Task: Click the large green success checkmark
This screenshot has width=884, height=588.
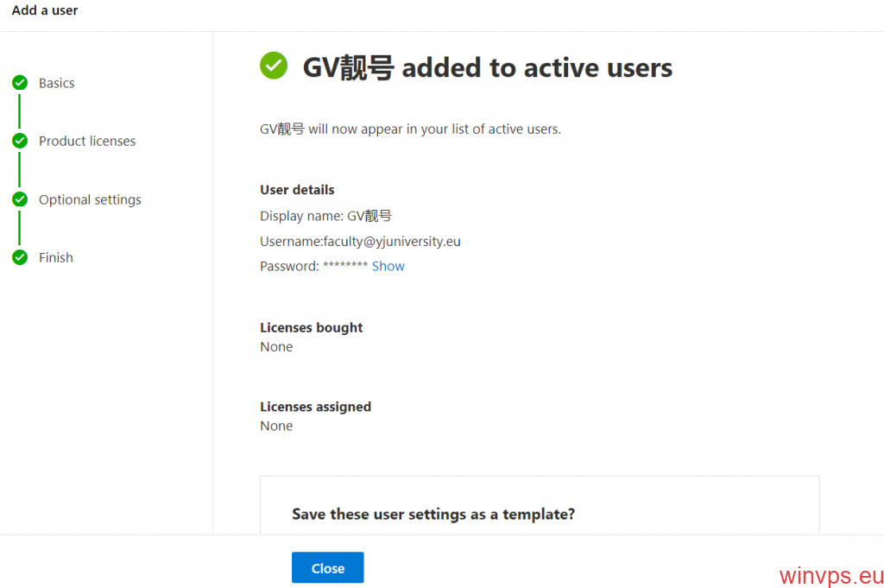Action: [274, 66]
